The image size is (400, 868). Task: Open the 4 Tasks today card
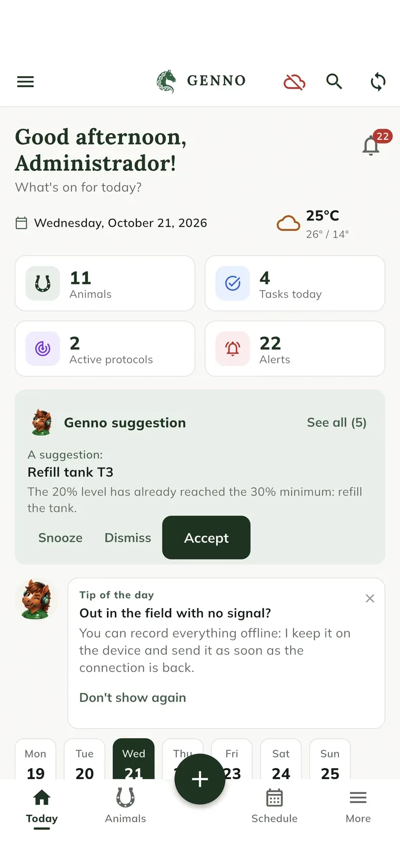[295, 283]
